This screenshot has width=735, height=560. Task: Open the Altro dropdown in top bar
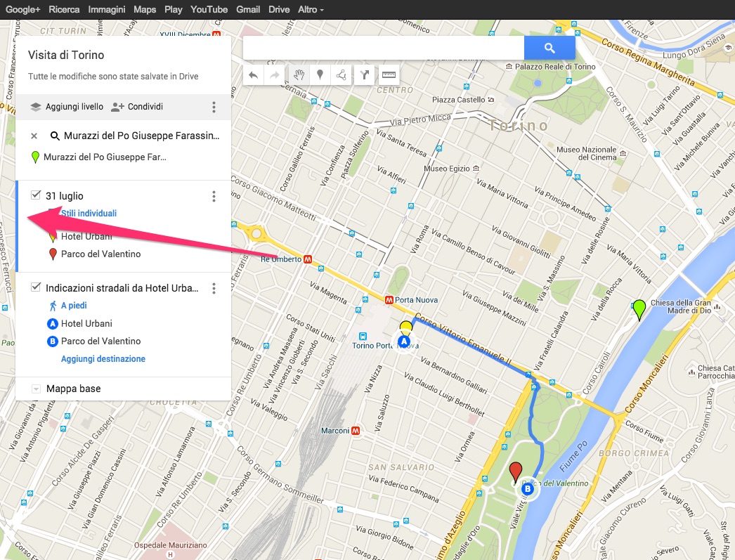(x=311, y=10)
